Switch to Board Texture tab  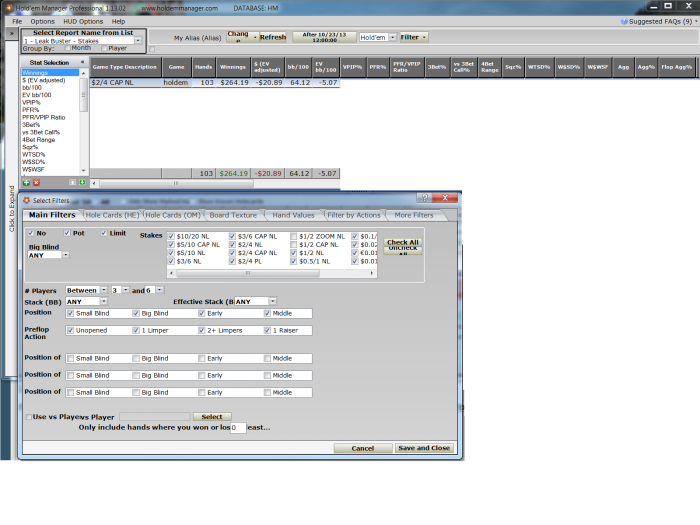click(x=233, y=215)
